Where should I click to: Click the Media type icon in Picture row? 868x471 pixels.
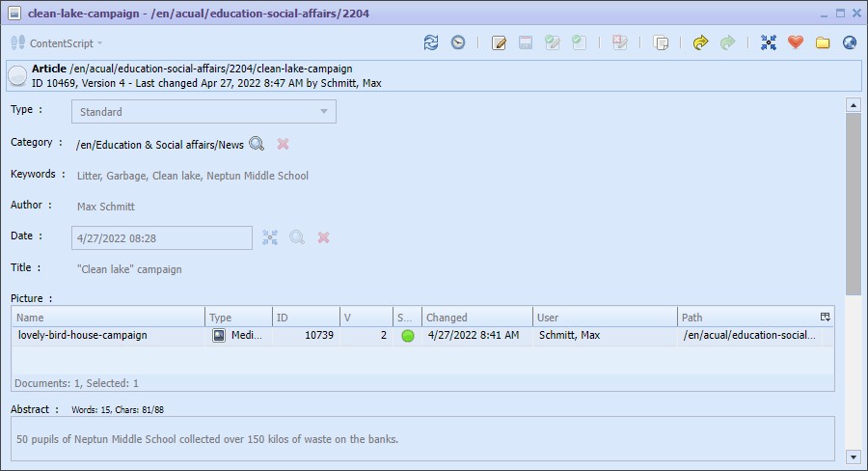click(x=219, y=335)
